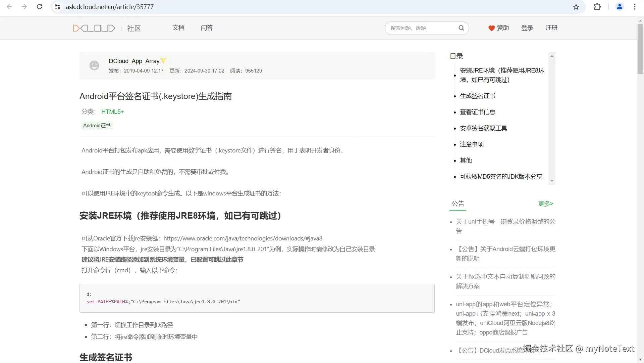Click the HTML5+ category link
Viewport: 644px width, 363px height.
point(113,112)
